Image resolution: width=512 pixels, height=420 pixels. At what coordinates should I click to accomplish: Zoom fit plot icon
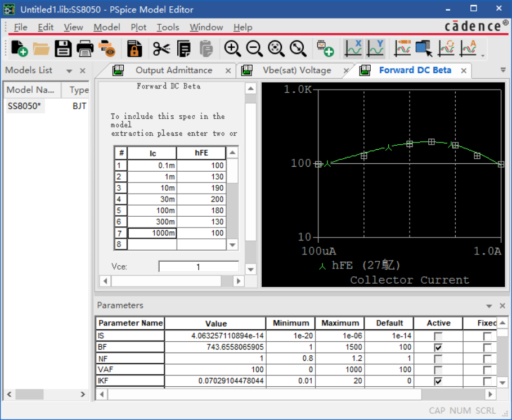click(x=298, y=49)
